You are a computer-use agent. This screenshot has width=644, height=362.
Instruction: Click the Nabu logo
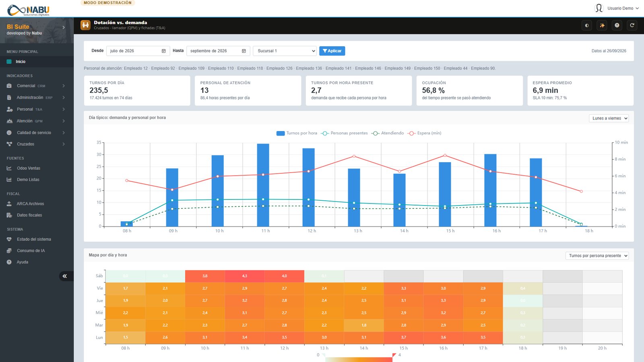[28, 10]
